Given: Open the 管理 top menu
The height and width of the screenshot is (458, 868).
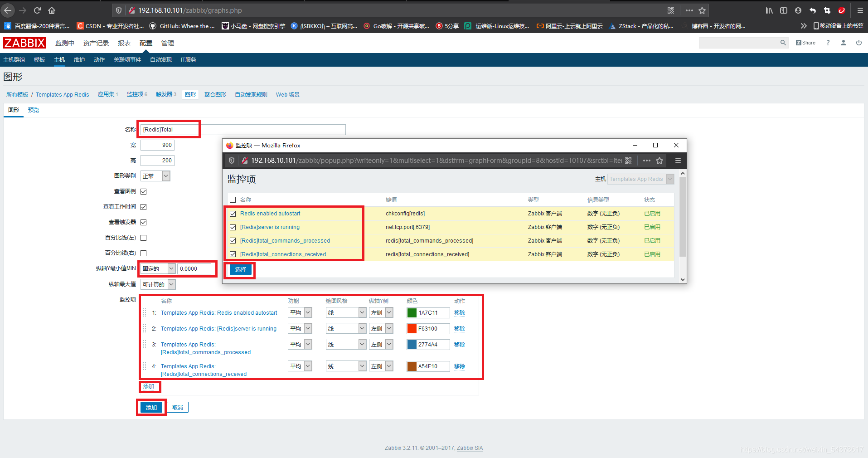Looking at the screenshot, I should pos(168,43).
